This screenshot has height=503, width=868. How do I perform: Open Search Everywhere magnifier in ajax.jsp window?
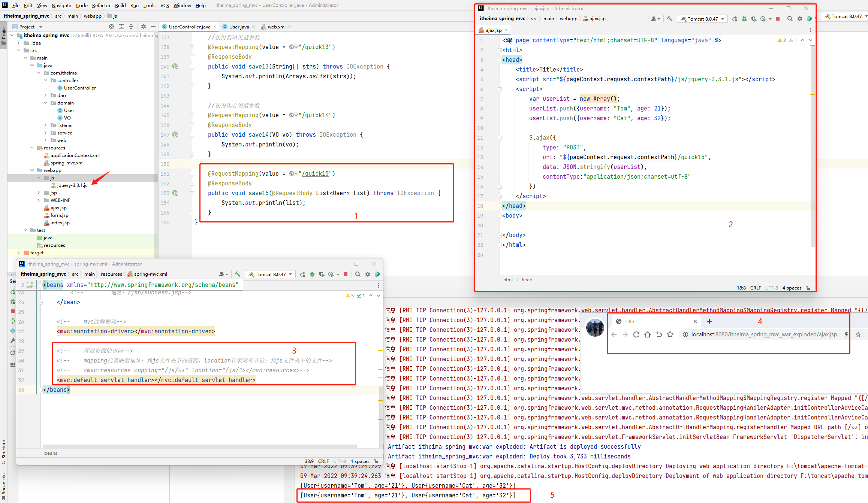tap(790, 19)
